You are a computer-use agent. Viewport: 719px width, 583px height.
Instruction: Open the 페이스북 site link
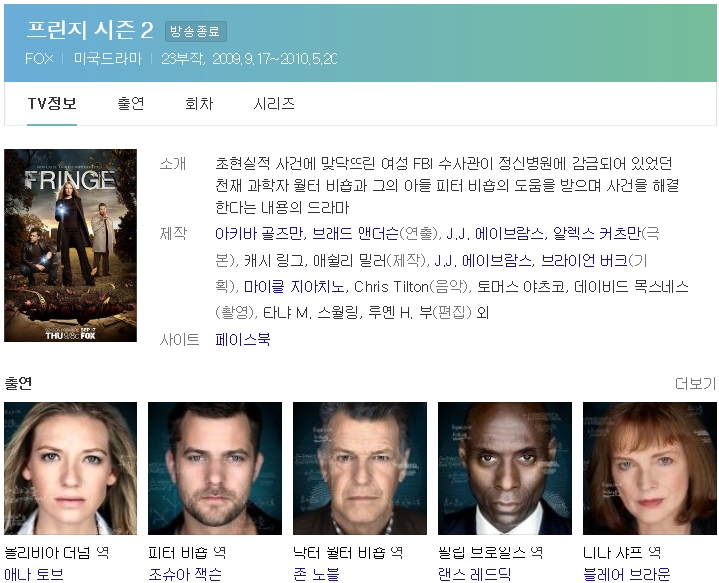tap(242, 340)
